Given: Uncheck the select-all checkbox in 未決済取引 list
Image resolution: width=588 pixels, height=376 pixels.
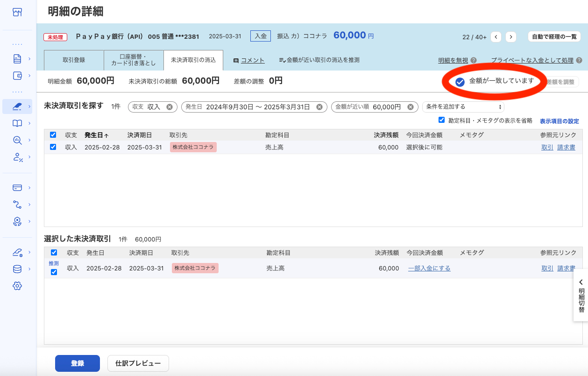Looking at the screenshot, I should (x=54, y=135).
